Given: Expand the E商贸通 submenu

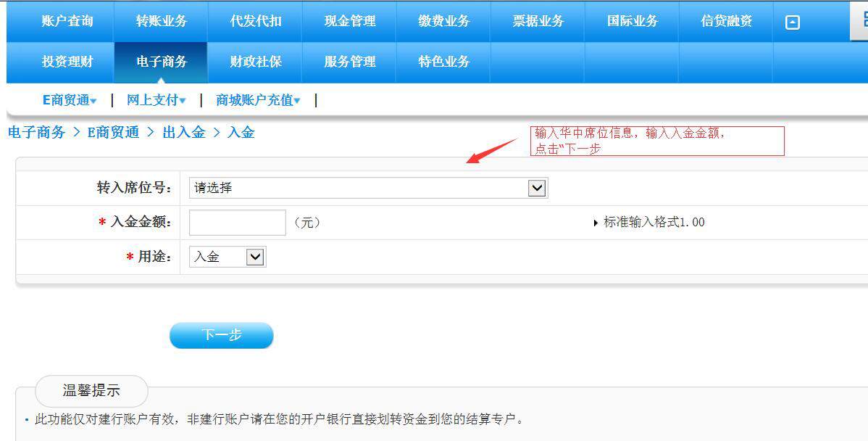Looking at the screenshot, I should point(70,100).
